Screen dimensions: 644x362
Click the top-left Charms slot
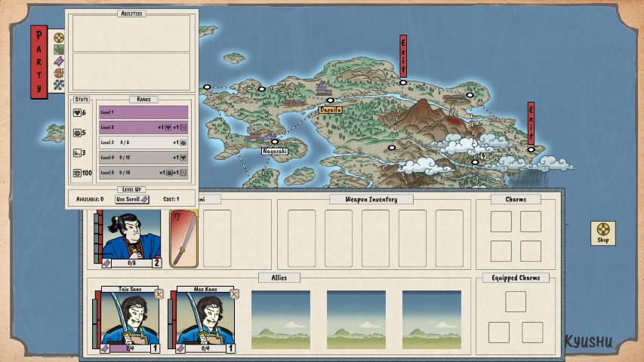[x=501, y=221]
